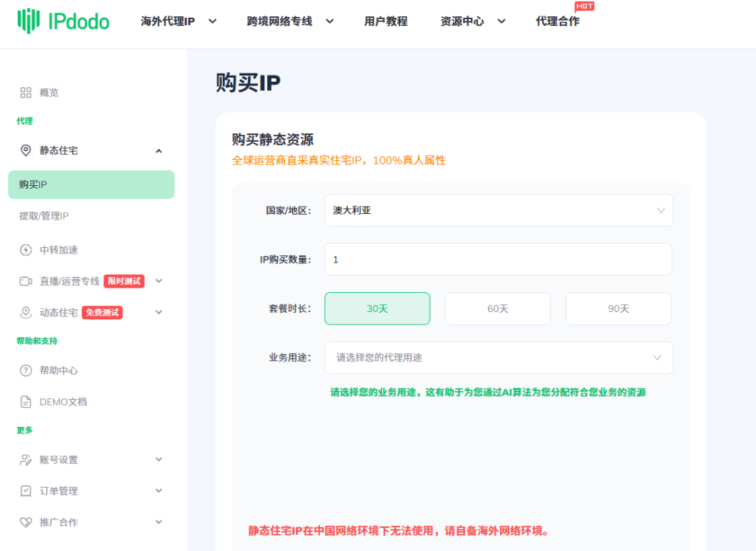Select the 90天 plan duration
The width and height of the screenshot is (756, 551).
pyautogui.click(x=618, y=308)
